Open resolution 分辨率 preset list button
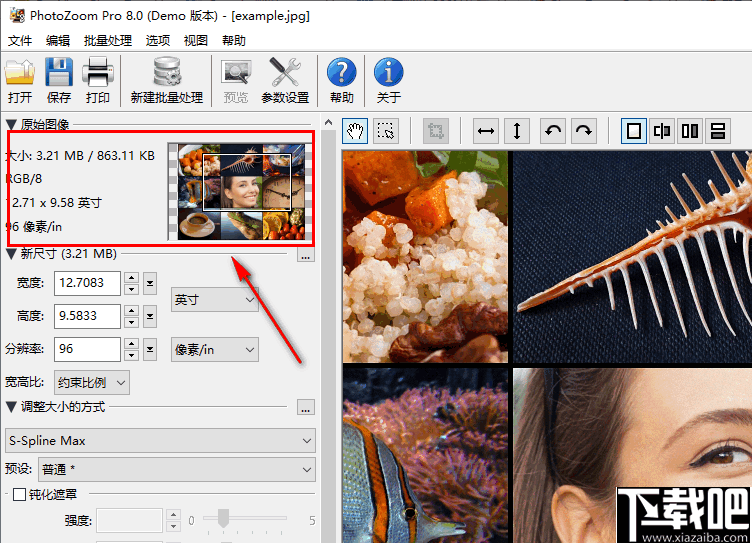This screenshot has width=752, height=543. click(x=150, y=349)
